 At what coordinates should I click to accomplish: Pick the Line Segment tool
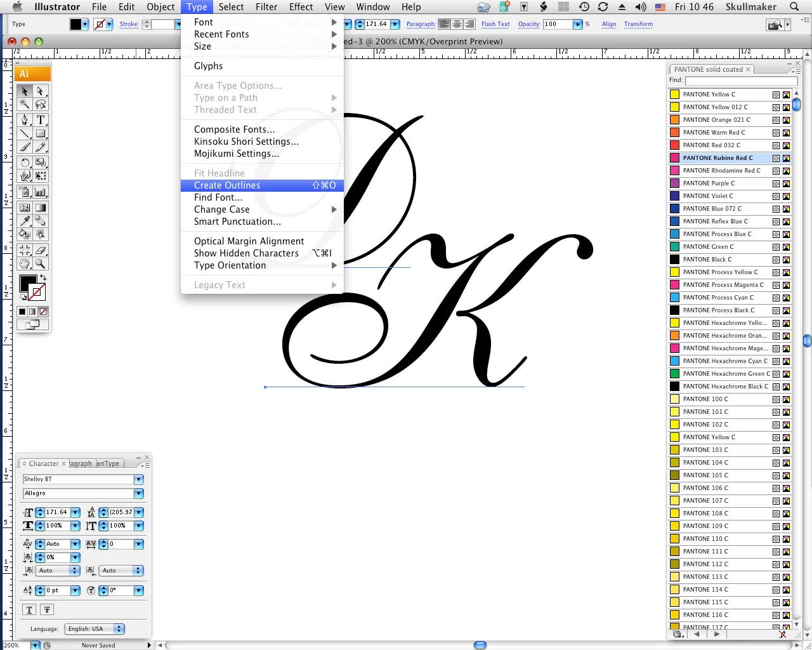(x=25, y=134)
